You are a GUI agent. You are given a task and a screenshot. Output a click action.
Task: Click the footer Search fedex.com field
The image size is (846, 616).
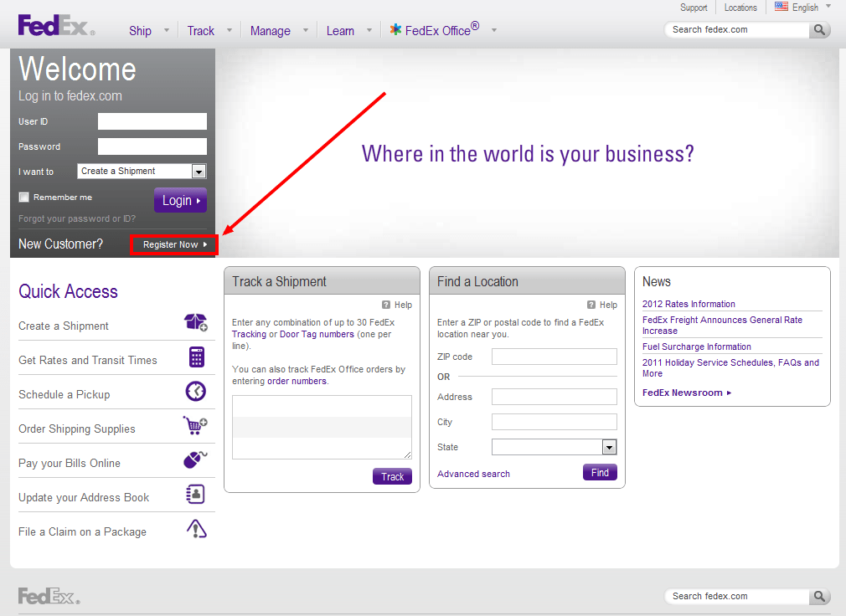pos(737,596)
